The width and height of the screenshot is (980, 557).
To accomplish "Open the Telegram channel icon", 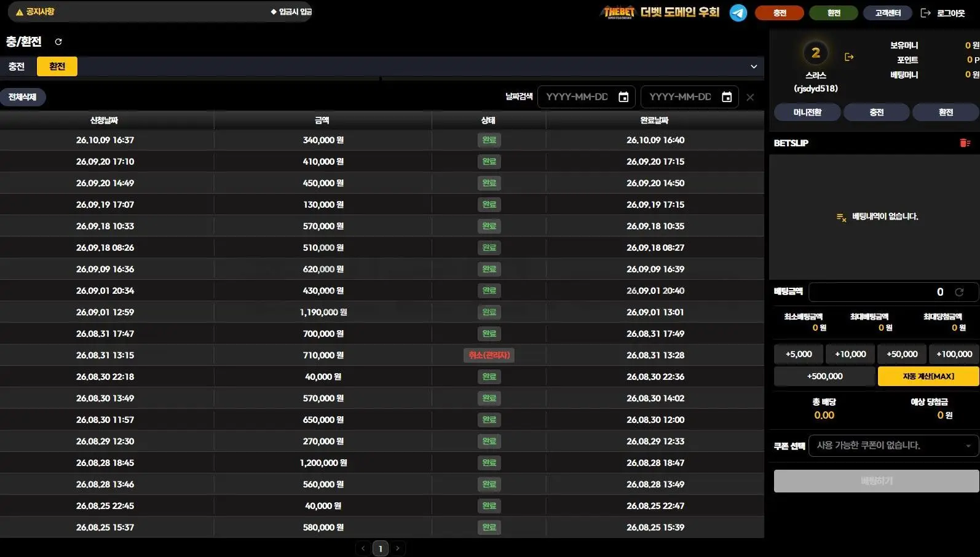I will pyautogui.click(x=738, y=12).
